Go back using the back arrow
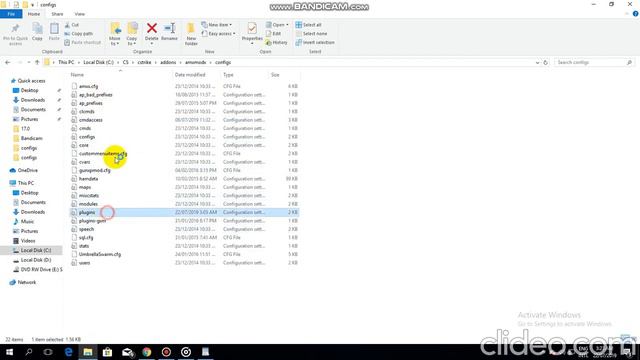This screenshot has height=360, width=640. (8, 62)
